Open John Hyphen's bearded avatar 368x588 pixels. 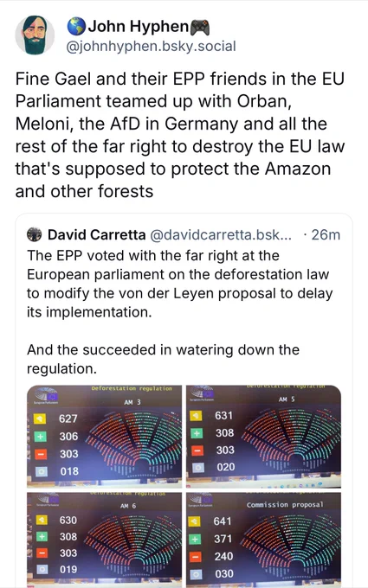35,35
